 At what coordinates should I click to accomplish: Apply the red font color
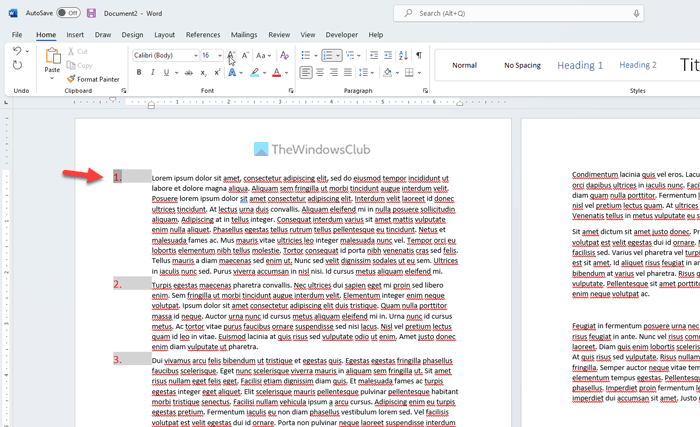(x=276, y=72)
